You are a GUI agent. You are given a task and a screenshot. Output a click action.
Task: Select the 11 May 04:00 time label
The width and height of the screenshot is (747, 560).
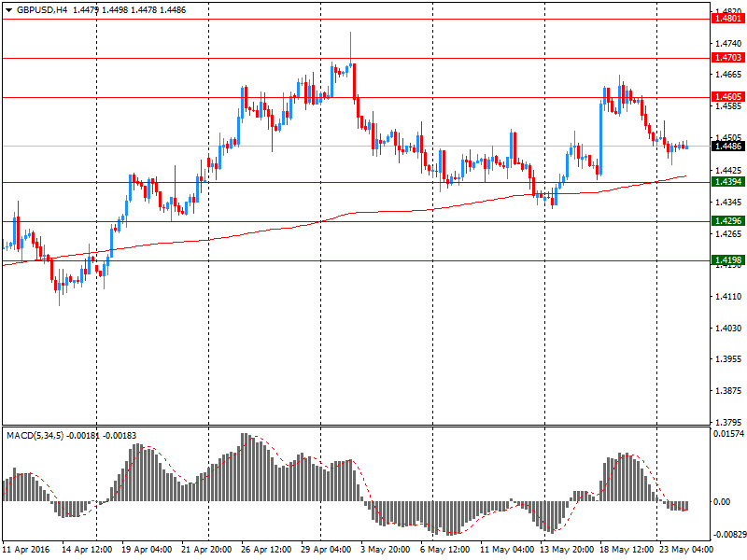(507, 550)
